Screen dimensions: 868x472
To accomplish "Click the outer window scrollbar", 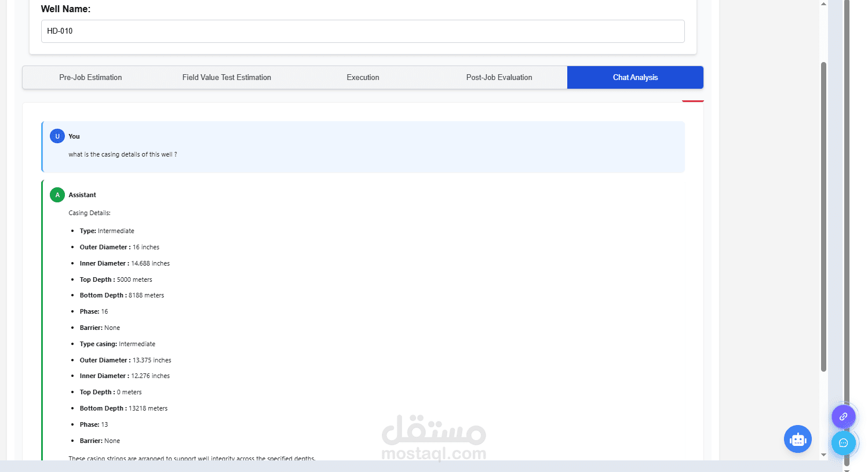I will 847,232.
